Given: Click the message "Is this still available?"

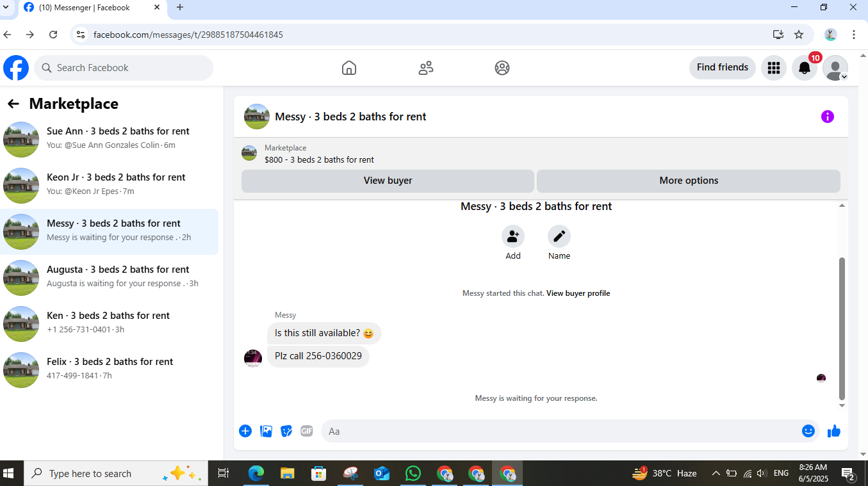Looking at the screenshot, I should click(x=324, y=333).
